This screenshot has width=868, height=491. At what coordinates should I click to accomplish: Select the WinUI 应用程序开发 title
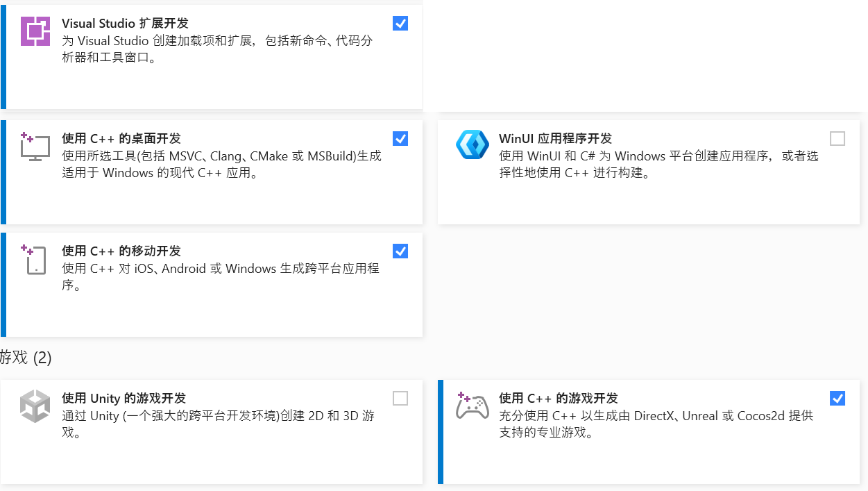pos(555,139)
